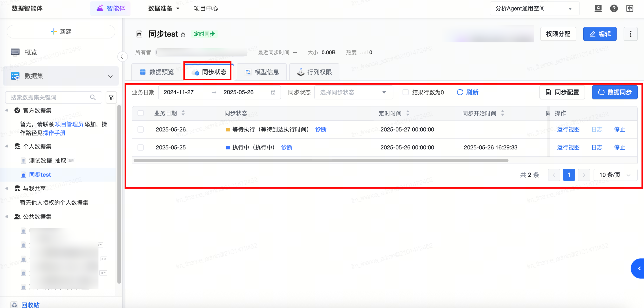Viewport: 644px width, 308px height.
Task: Click 诊断 link for the 执行中 row
Action: click(x=286, y=147)
